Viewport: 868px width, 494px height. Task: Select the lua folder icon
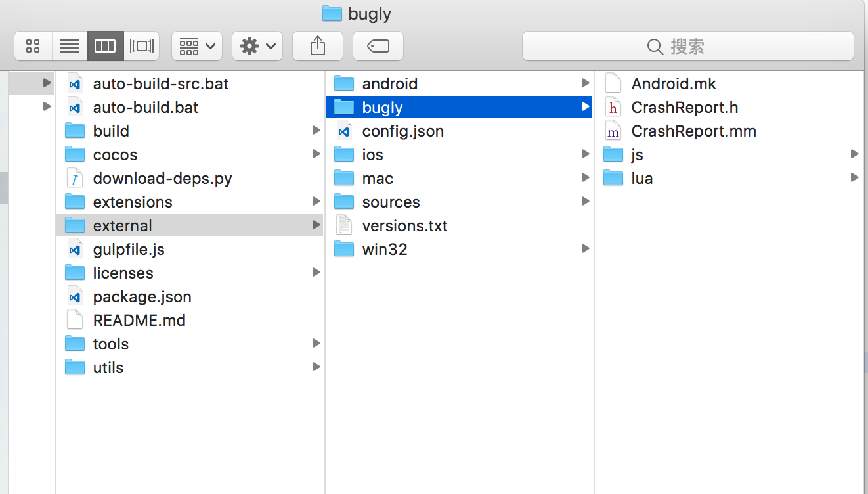click(x=613, y=179)
